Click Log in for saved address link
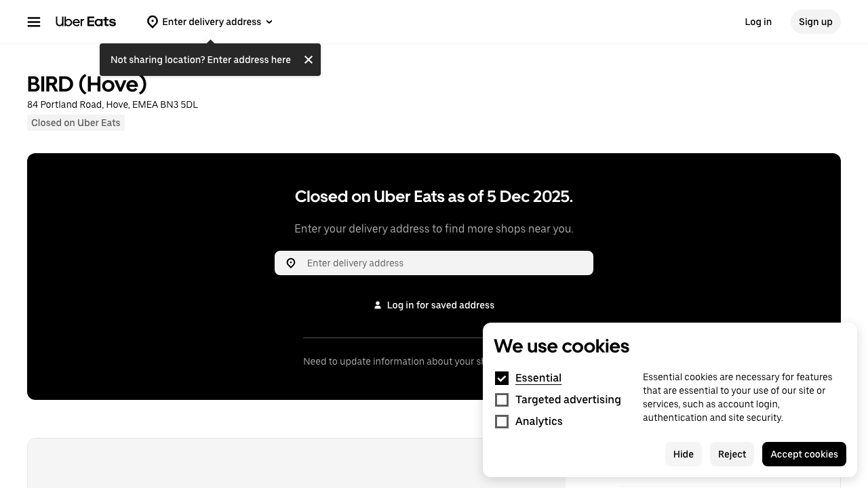The height and width of the screenshot is (488, 868). [440, 306]
